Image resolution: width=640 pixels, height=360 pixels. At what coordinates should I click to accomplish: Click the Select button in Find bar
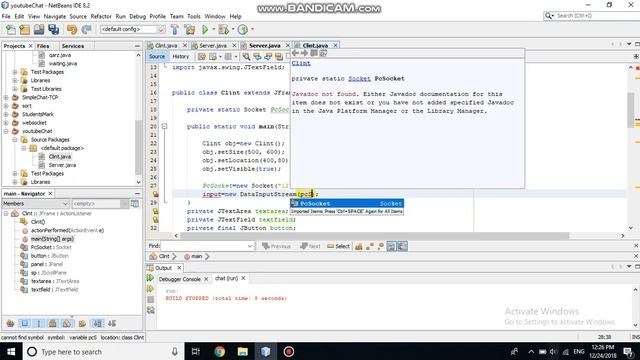coord(338,246)
